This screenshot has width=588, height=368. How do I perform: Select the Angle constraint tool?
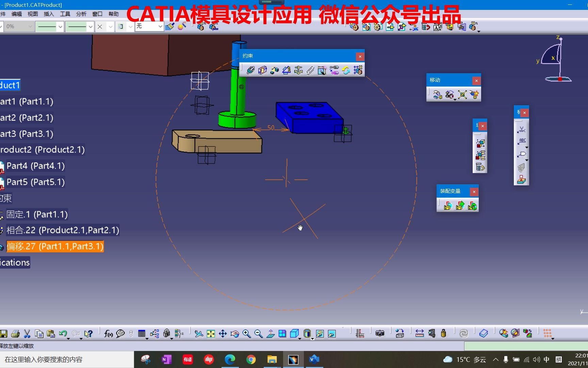point(286,70)
